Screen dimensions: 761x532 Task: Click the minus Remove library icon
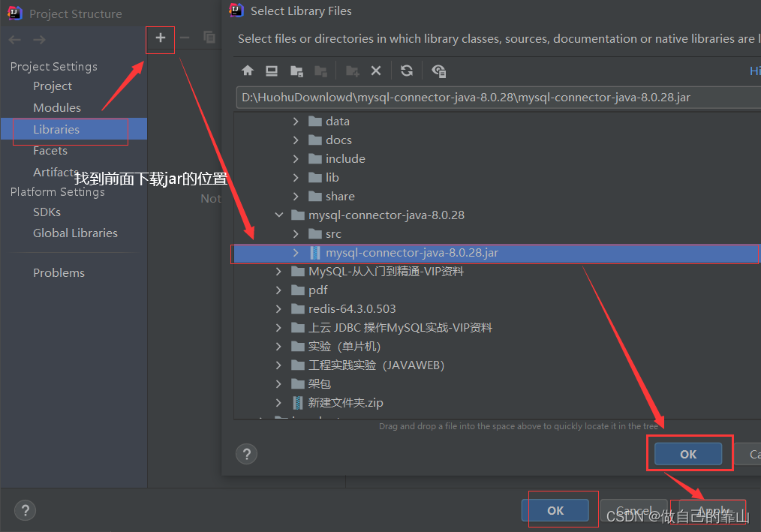coord(185,38)
